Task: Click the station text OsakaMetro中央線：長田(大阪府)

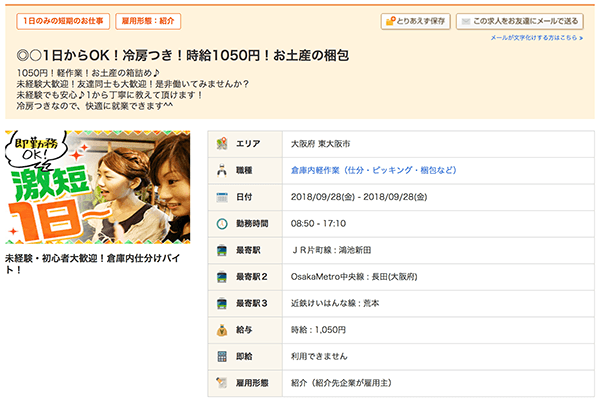Action: pos(354,277)
